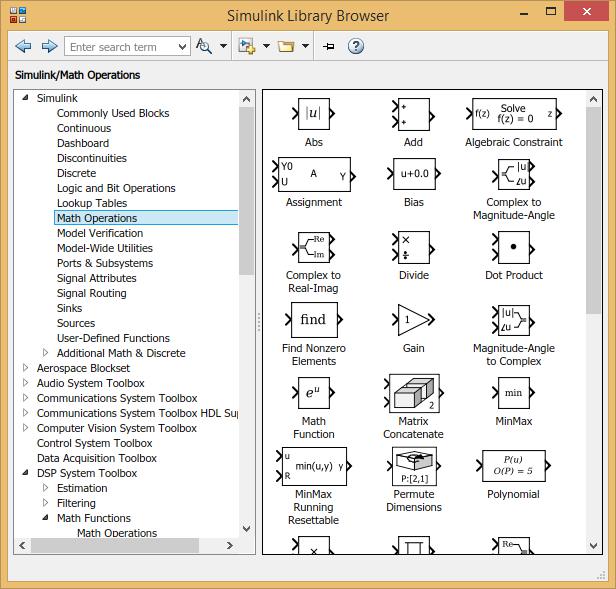This screenshot has height=589, width=616.
Task: Click the open folder icon
Action: pyautogui.click(x=286, y=46)
